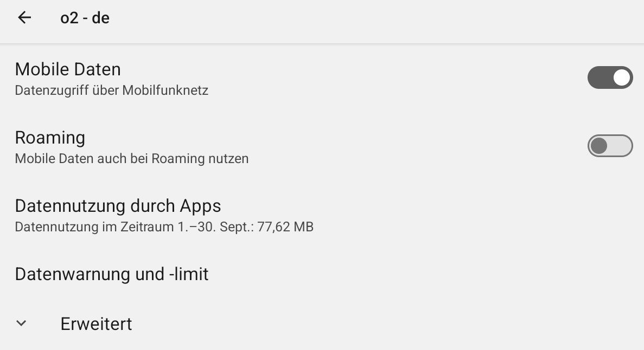Tap the '-limit' word in Datenwarnung entry
The image size is (644, 350).
(189, 274)
